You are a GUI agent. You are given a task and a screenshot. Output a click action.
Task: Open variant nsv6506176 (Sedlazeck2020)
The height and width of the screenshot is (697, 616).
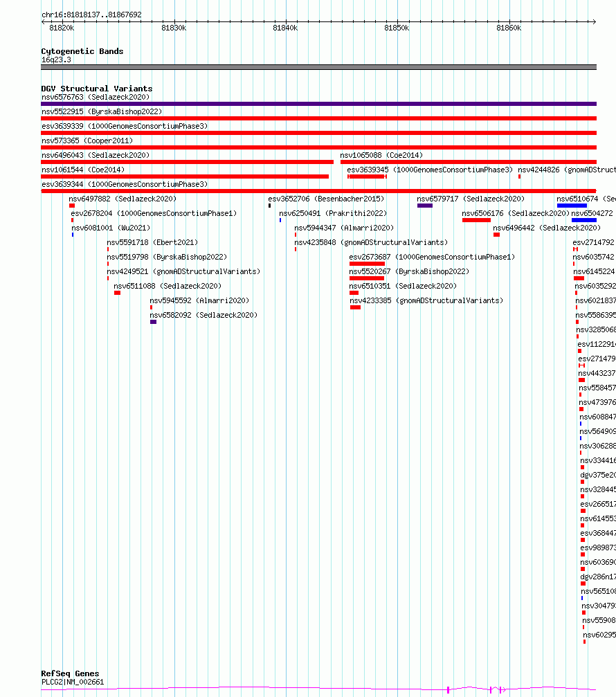(516, 213)
